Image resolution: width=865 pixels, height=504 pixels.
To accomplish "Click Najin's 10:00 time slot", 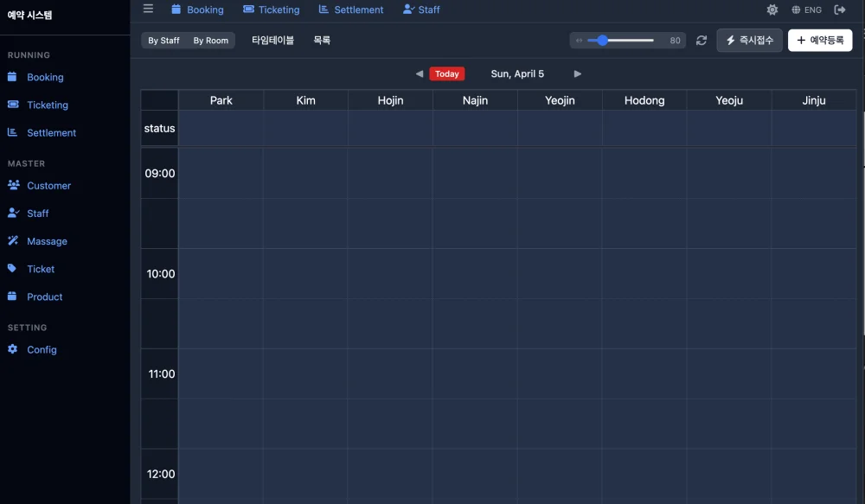I will (475, 273).
